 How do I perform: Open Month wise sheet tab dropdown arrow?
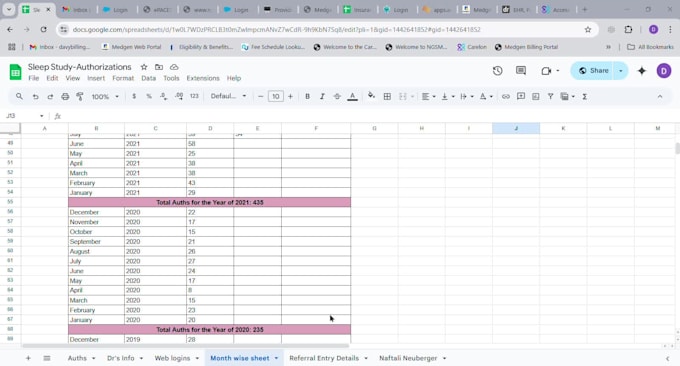276,358
